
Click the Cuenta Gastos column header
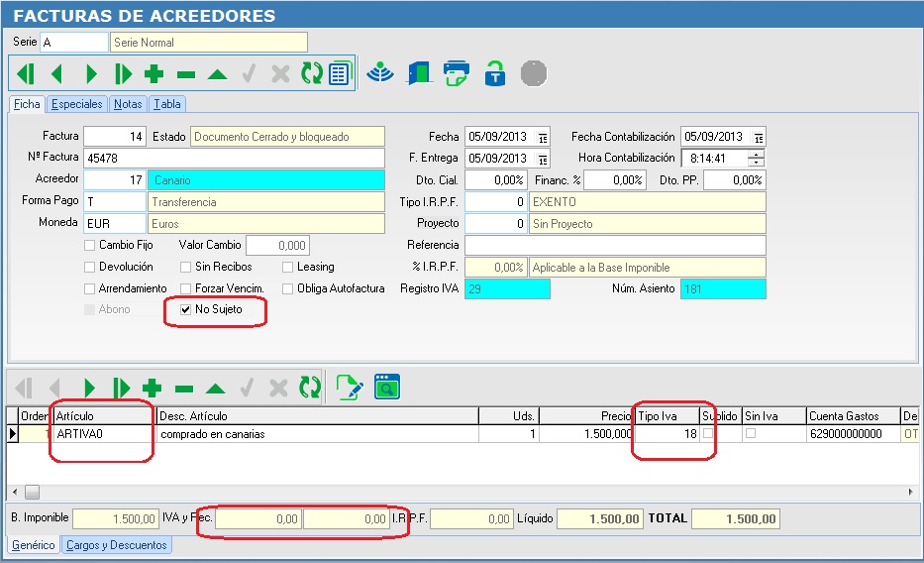[853, 416]
